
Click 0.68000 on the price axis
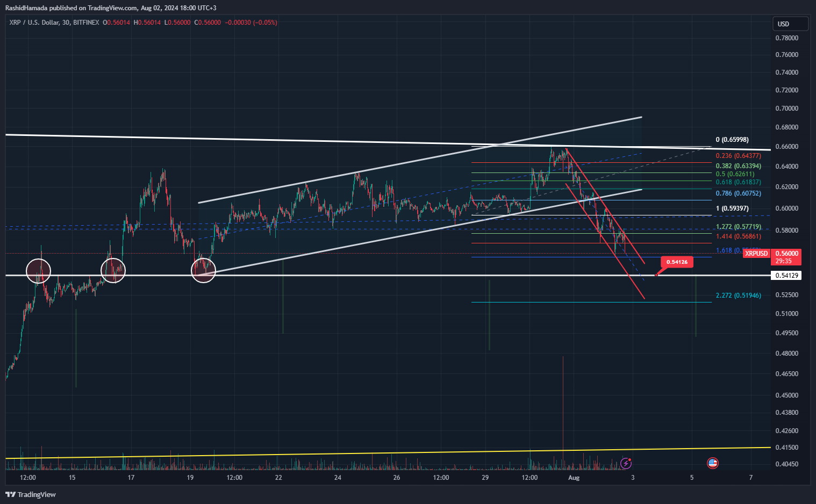[786, 127]
